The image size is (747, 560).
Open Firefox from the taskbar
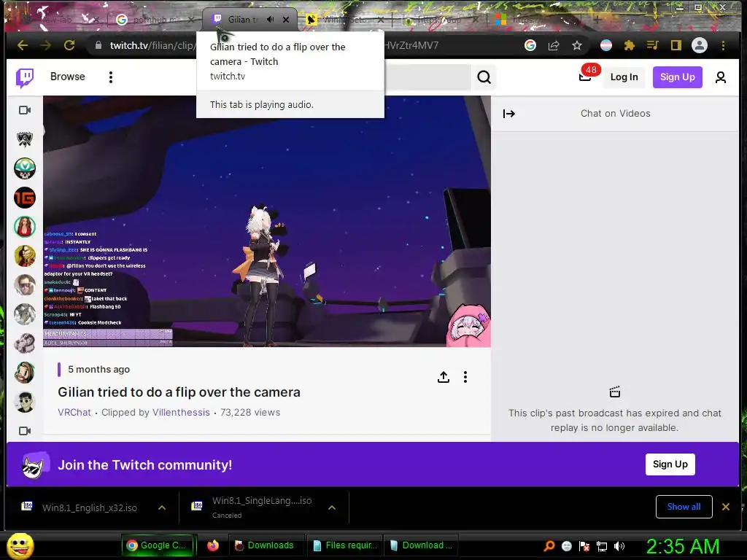pyautogui.click(x=213, y=545)
